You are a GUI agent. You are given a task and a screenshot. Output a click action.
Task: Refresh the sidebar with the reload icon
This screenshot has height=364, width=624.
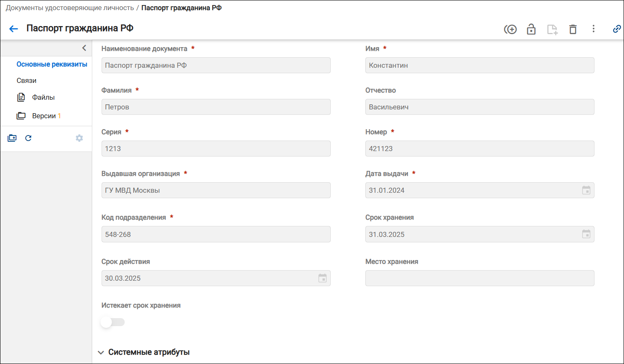click(28, 138)
